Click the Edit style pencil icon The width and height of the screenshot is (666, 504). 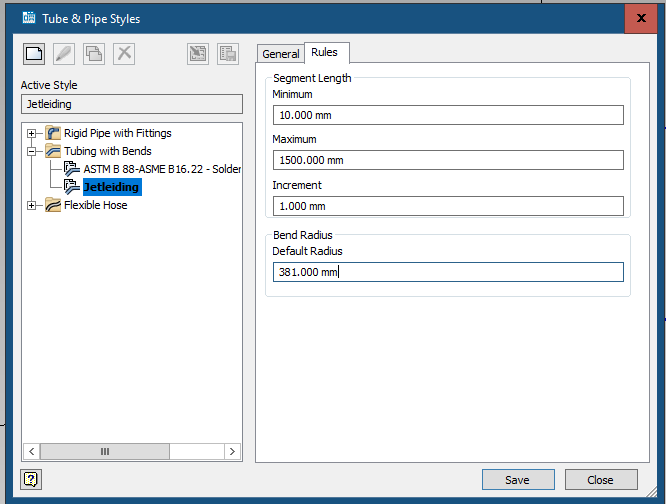click(64, 54)
